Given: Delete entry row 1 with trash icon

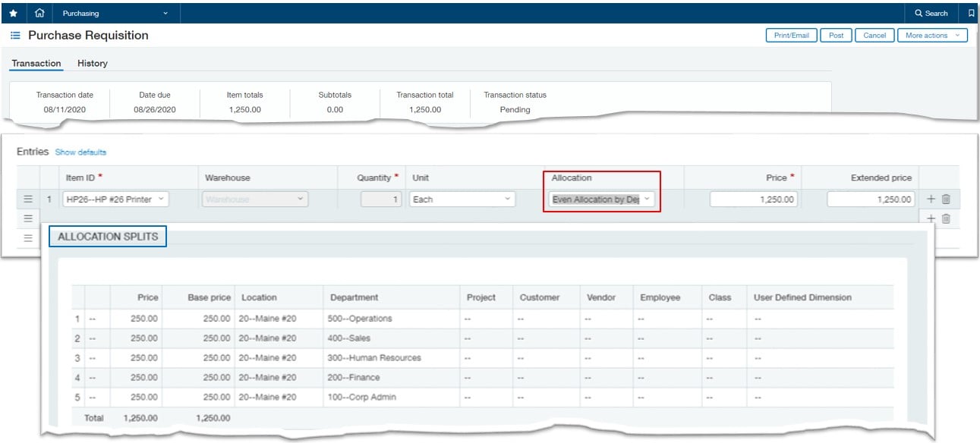Looking at the screenshot, I should (x=946, y=199).
